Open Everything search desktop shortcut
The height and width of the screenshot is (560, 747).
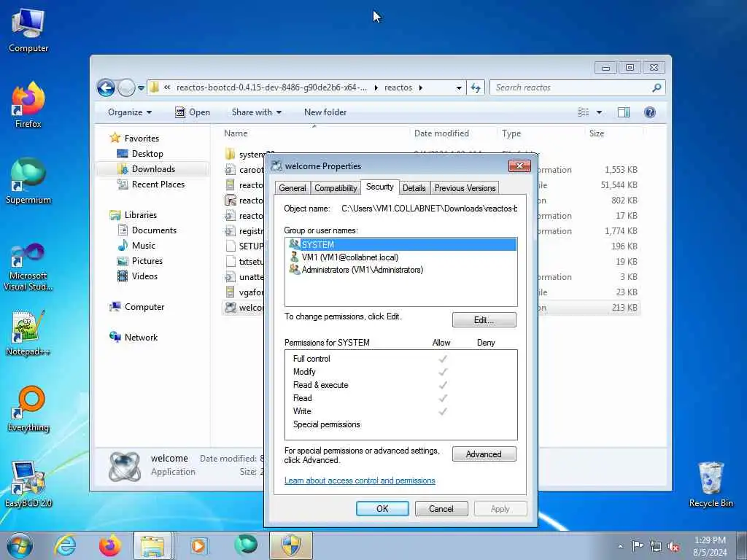point(28,408)
